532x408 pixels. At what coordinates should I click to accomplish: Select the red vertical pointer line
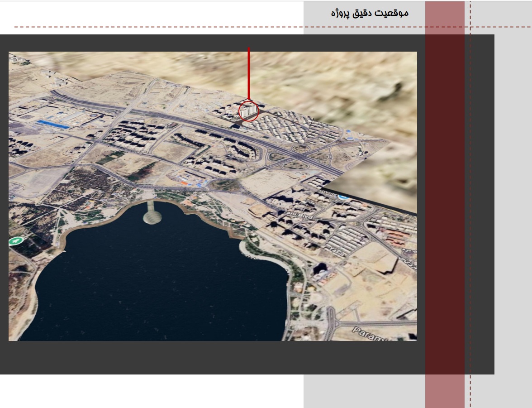point(248,72)
